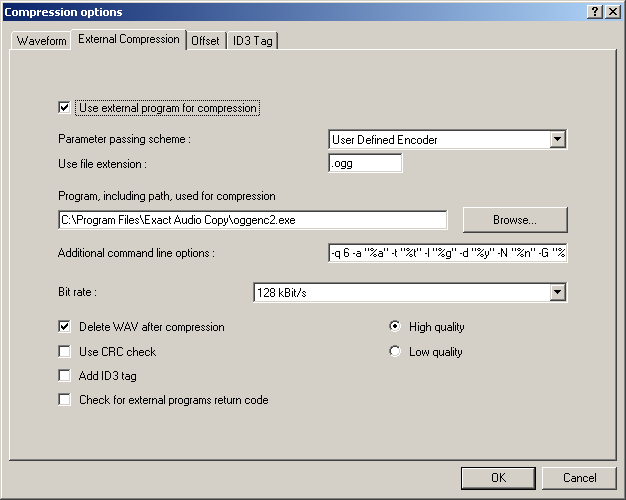Screen dimensions: 626x500
Task: Toggle Use external program for compression checkbox
Action: (65, 108)
